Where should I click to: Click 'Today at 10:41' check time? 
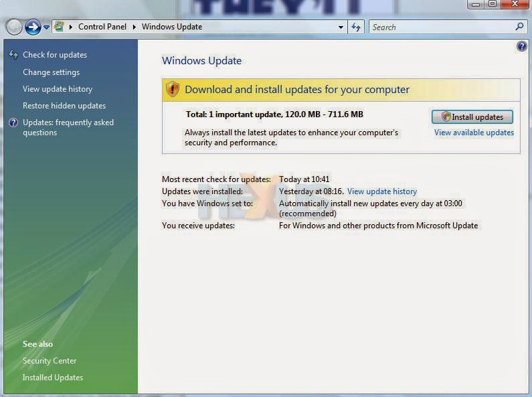(304, 179)
